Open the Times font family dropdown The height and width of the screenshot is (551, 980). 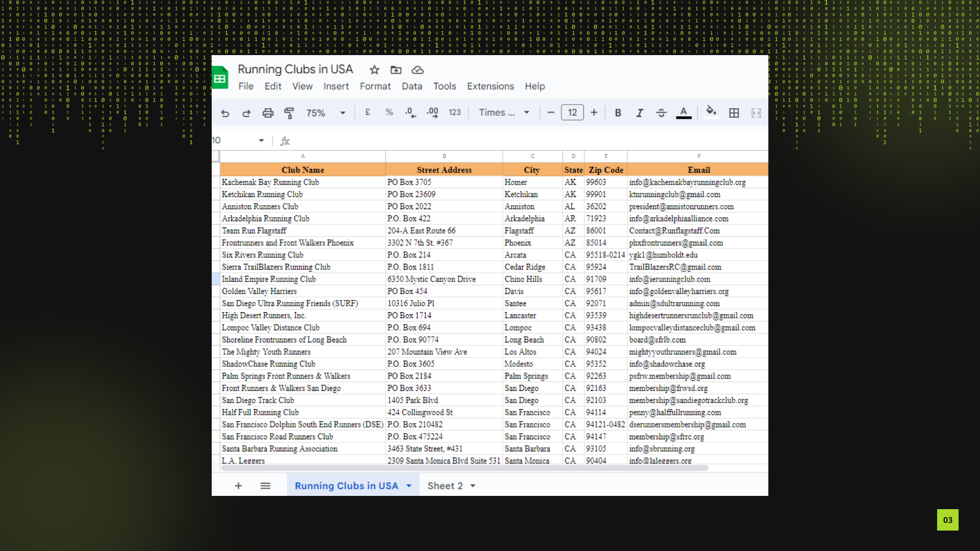[x=504, y=112]
